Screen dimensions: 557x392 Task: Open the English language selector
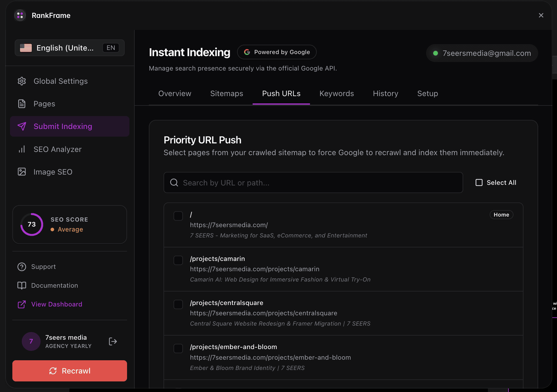70,48
